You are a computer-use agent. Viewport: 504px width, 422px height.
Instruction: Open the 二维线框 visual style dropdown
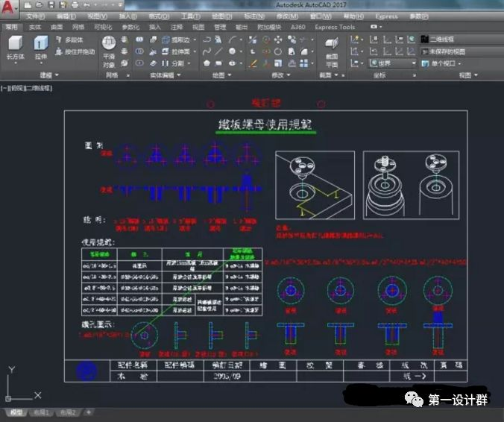click(x=447, y=40)
